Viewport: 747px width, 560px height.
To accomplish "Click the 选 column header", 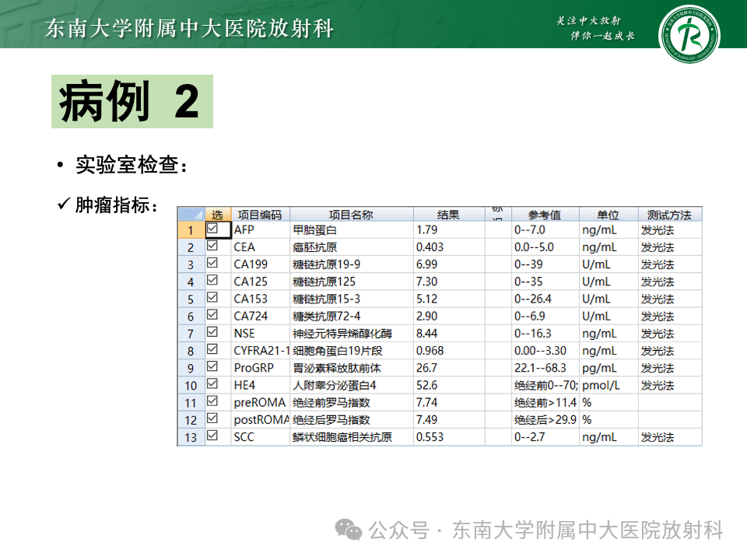I will 218,215.
